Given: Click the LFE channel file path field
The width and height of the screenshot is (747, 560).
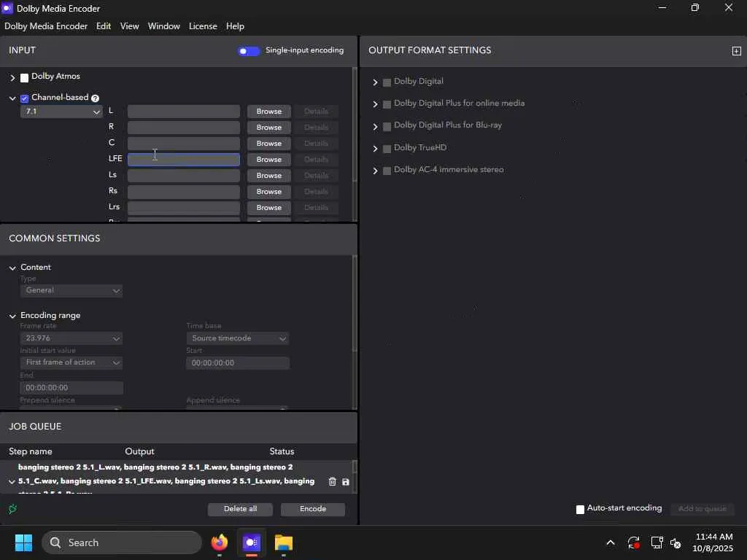Looking at the screenshot, I should (x=183, y=160).
